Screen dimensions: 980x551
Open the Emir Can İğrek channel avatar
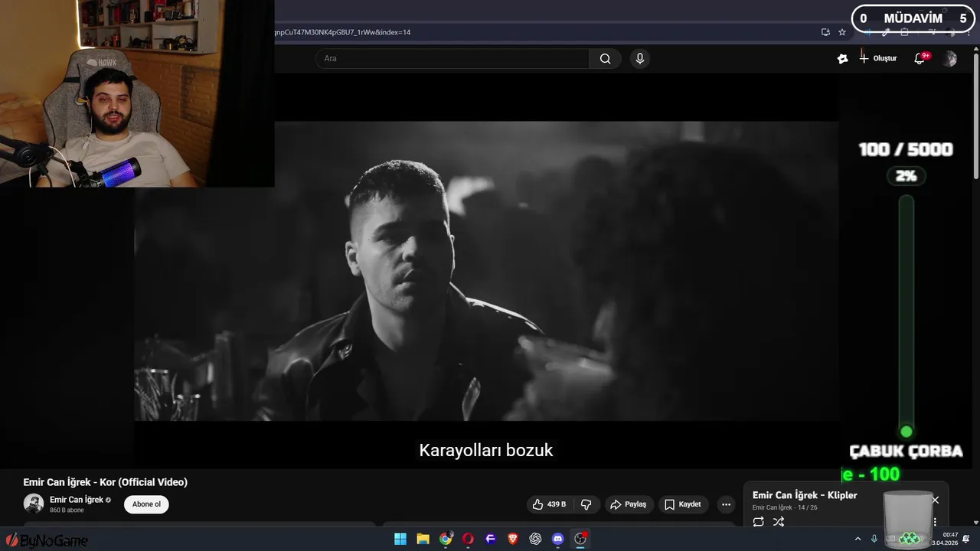coord(33,504)
